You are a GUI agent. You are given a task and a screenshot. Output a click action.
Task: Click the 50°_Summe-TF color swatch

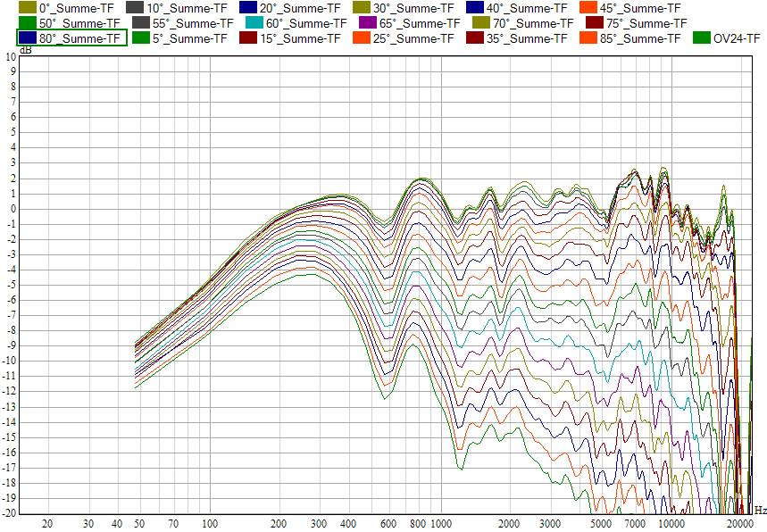[x=28, y=23]
